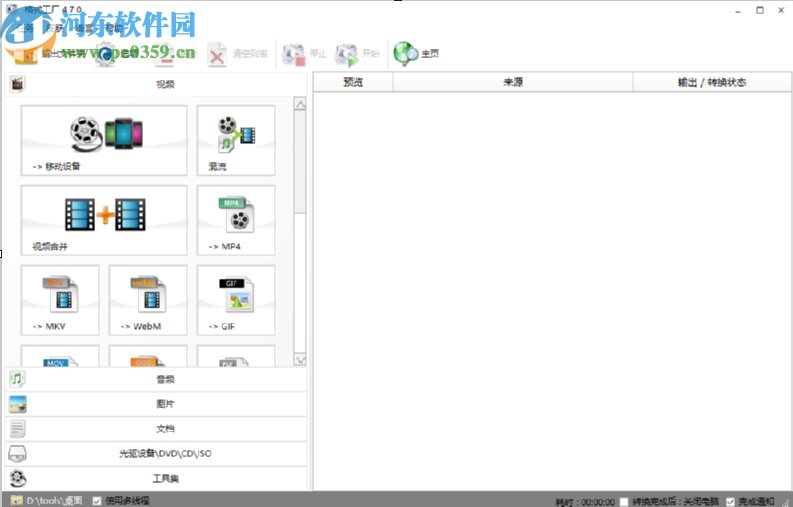The width and height of the screenshot is (793, 507).
Task: Expand the 音频 audio category
Action: click(156, 379)
